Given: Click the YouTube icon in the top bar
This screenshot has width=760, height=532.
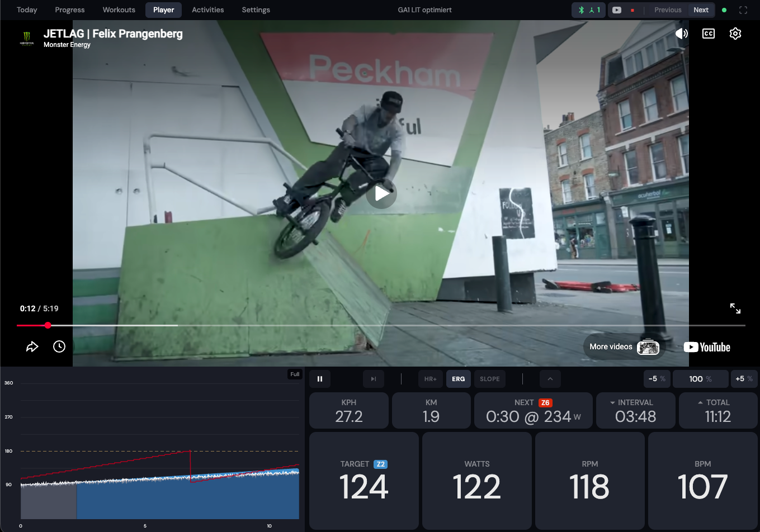Looking at the screenshot, I should pos(617,9).
